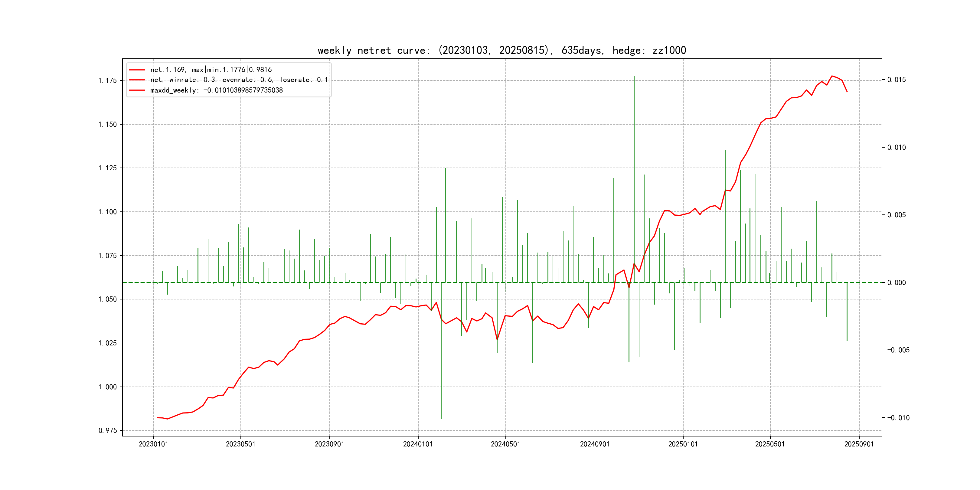Click x-axis label 20230901
Viewport: 980px width, 490px height.
[x=329, y=444]
